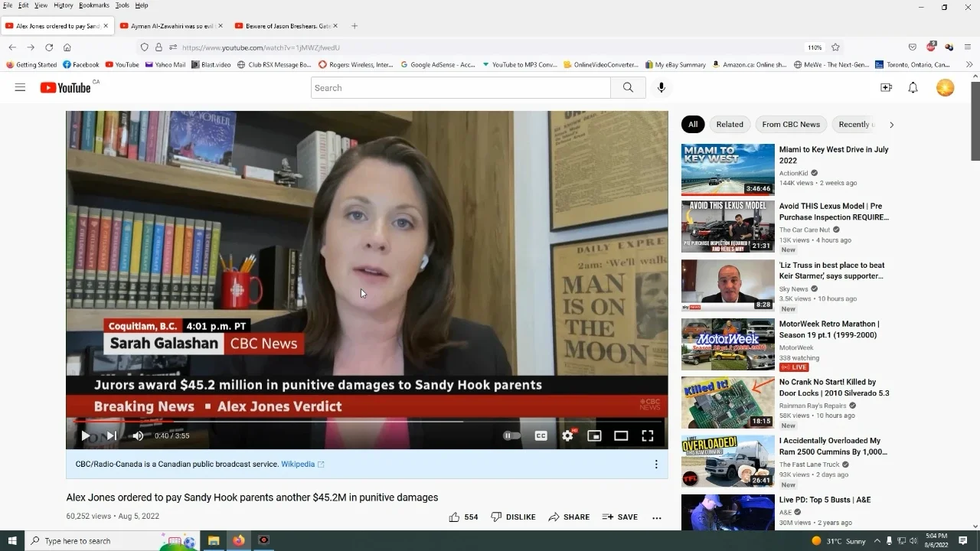Image resolution: width=980 pixels, height=551 pixels.
Task: Open the MotorWeek Retro Marathon live thumbnail
Action: 727,344
